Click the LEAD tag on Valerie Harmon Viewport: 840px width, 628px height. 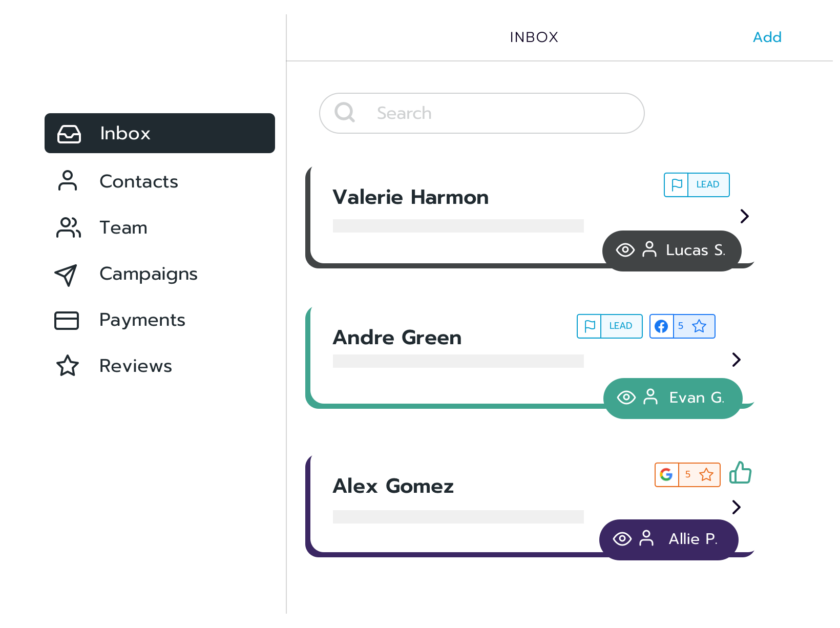(x=697, y=185)
